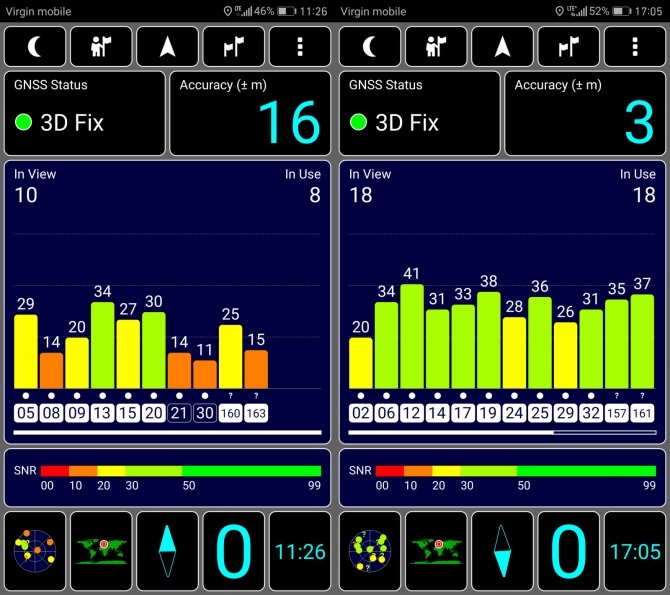
Task: Select satellite ID 08 label
Action: coord(51,413)
